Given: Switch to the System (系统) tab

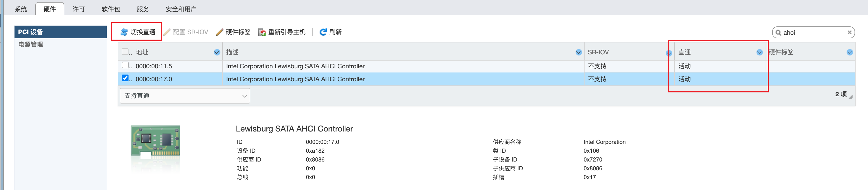Looking at the screenshot, I should coord(20,9).
